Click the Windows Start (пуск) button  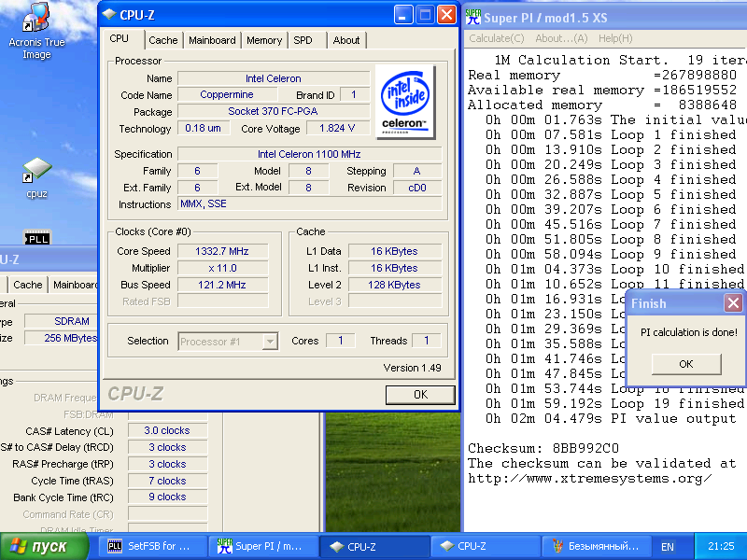pyautogui.click(x=44, y=546)
